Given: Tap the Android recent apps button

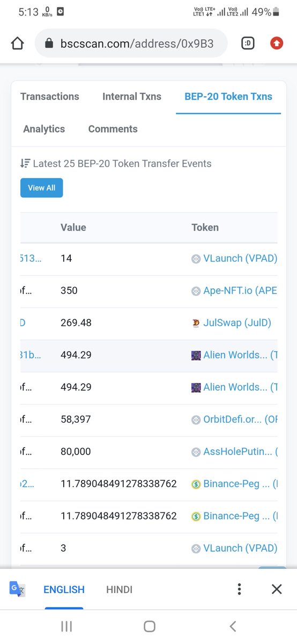Looking at the screenshot, I should (x=66, y=626).
